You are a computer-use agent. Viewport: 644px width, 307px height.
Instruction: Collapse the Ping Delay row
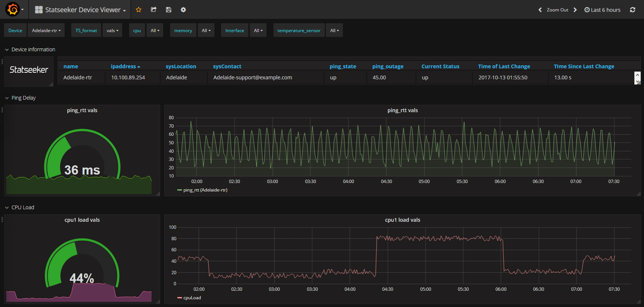tap(20, 98)
